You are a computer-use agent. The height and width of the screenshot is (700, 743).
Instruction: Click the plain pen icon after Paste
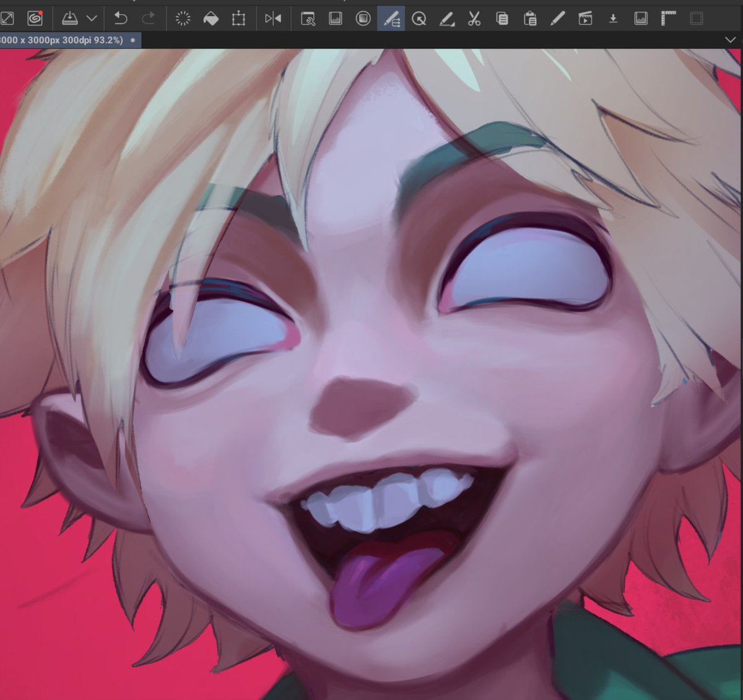(558, 19)
